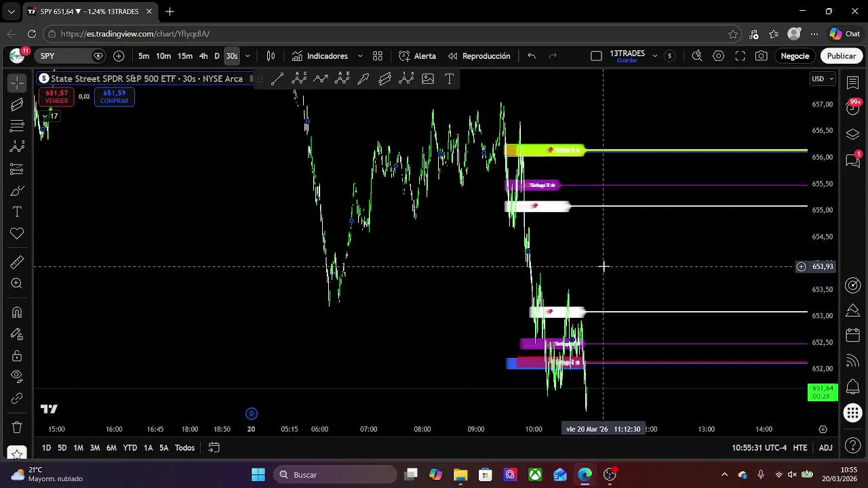Open notifications bell on right sidebar
The height and width of the screenshot is (488, 868).
(853, 386)
